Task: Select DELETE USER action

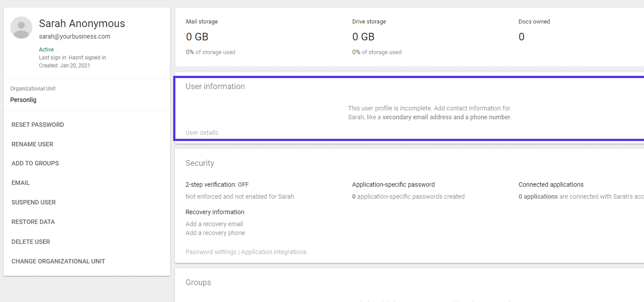Action: coord(30,242)
